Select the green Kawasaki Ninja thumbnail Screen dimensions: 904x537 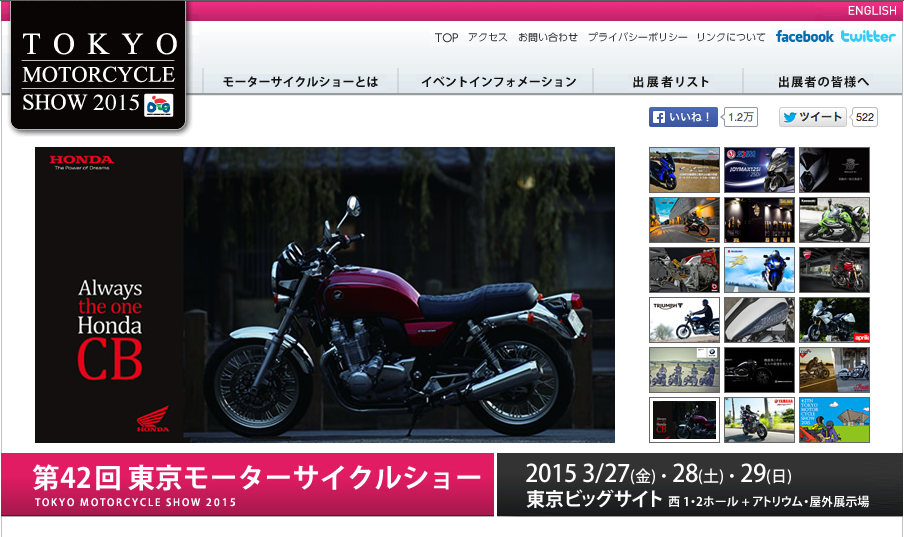point(834,220)
